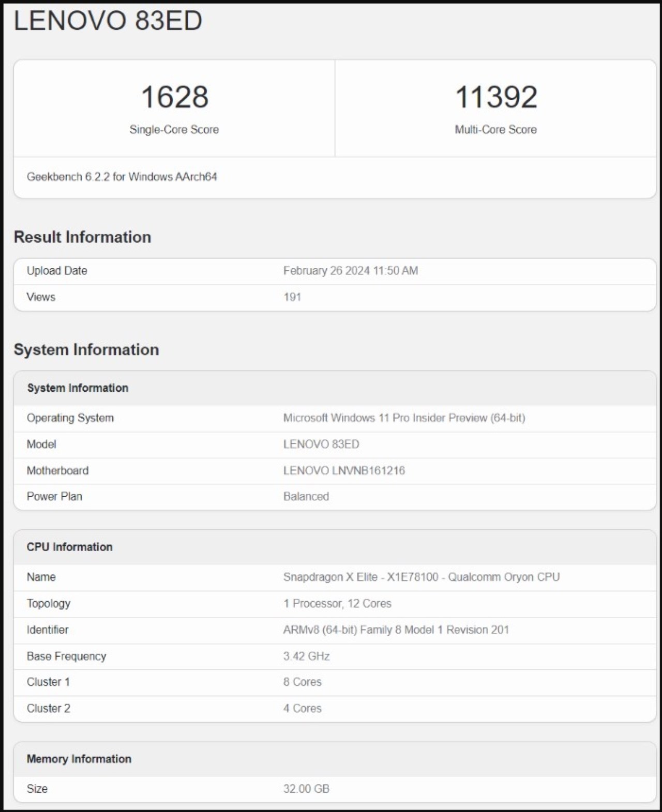Select the Microsoft Windows 11 Pro Insider Preview value
662x812 pixels.
pos(404,418)
